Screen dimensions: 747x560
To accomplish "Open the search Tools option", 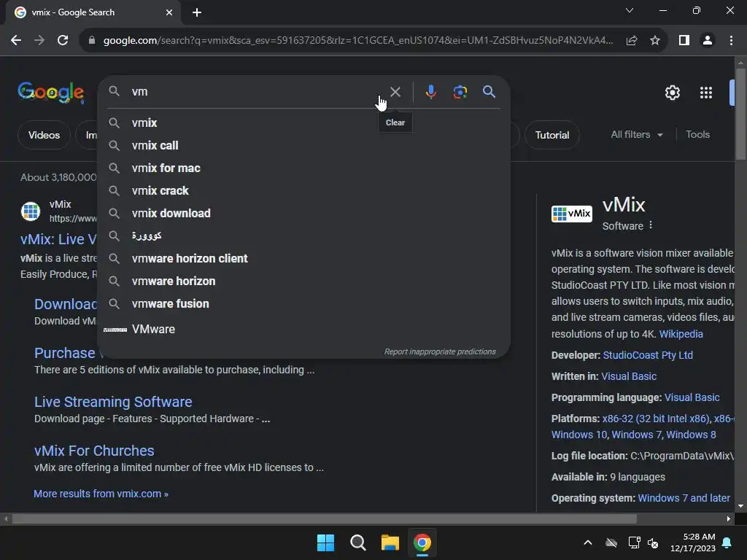I will [x=697, y=134].
